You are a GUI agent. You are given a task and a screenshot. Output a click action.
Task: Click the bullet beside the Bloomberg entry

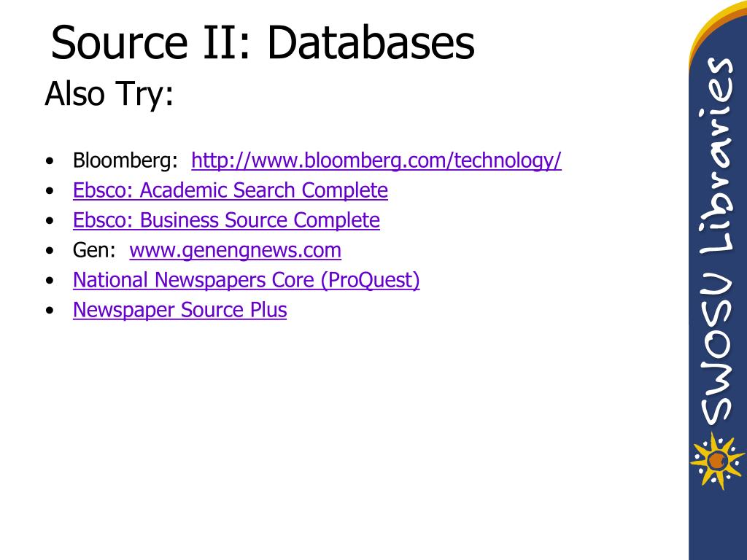[x=50, y=161]
